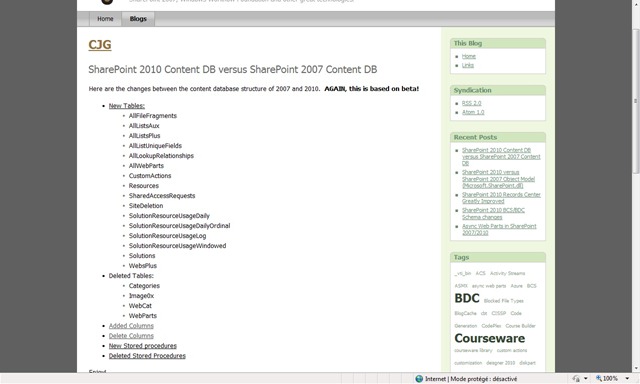
Task: Open recent post SharePoint 2010 Content DB versus 2007
Action: 501,157
